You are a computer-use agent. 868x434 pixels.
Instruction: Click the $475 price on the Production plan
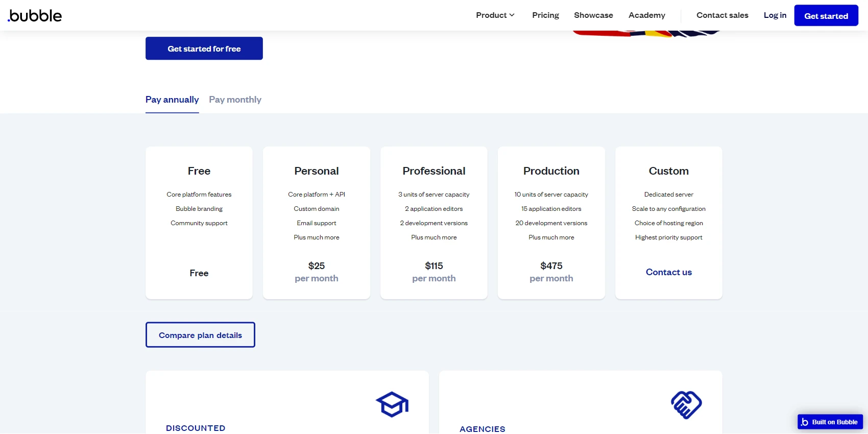551,266
